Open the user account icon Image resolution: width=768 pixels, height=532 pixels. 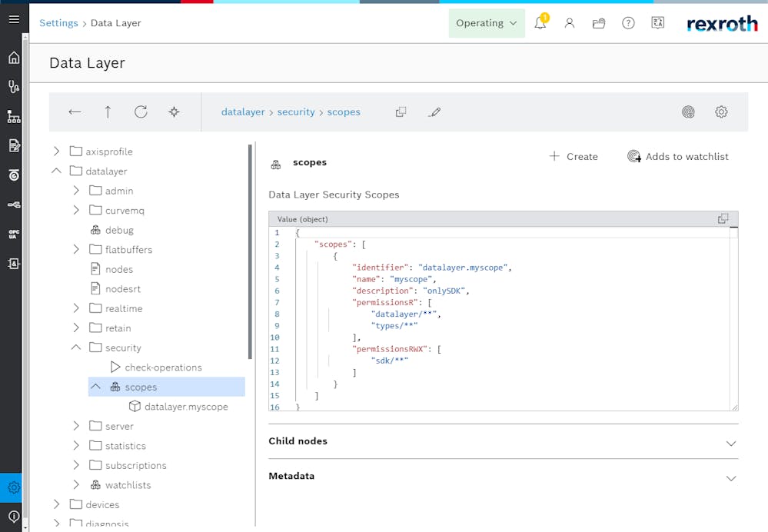(569, 23)
